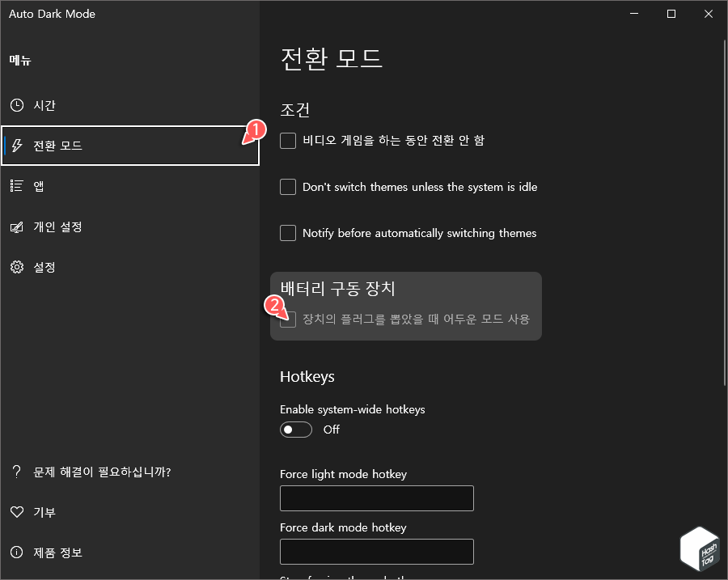
Task: Click the info icon beside 제품 정보
Action: (x=17, y=552)
